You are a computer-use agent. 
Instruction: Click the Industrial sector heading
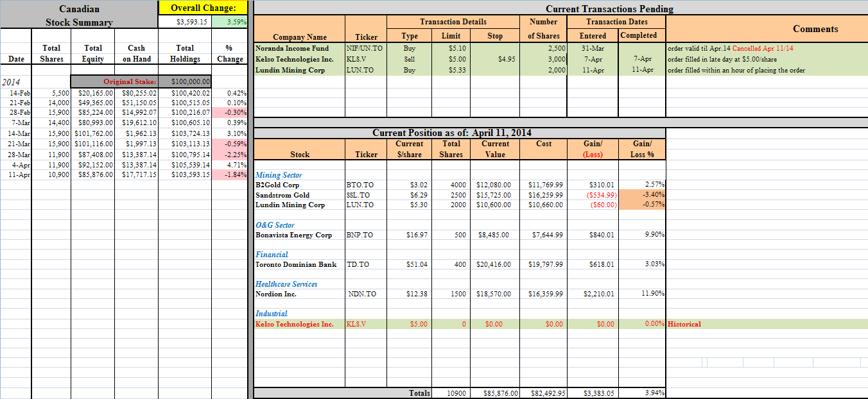pyautogui.click(x=272, y=314)
